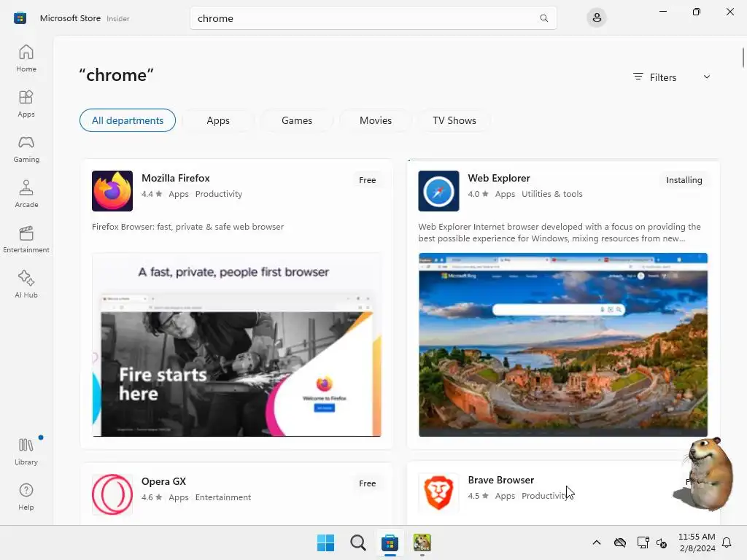Click the Productivity category under Mozilla Firefox

click(x=219, y=194)
